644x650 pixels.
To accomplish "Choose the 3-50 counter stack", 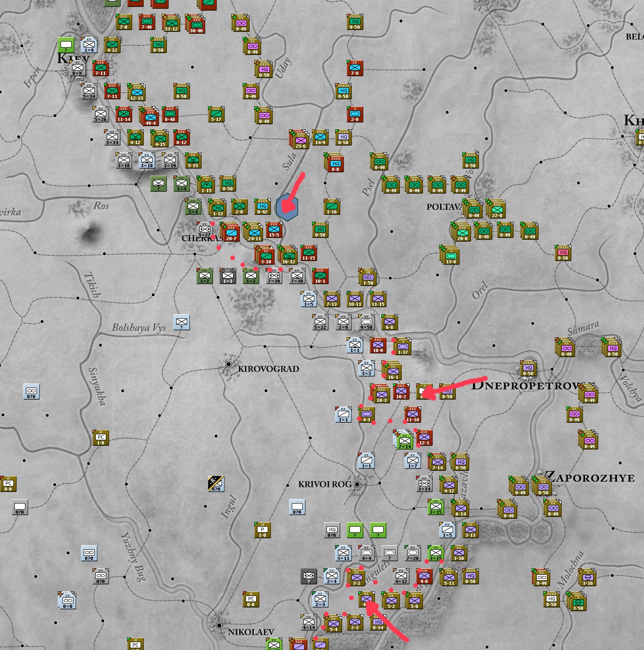I will tap(577, 601).
